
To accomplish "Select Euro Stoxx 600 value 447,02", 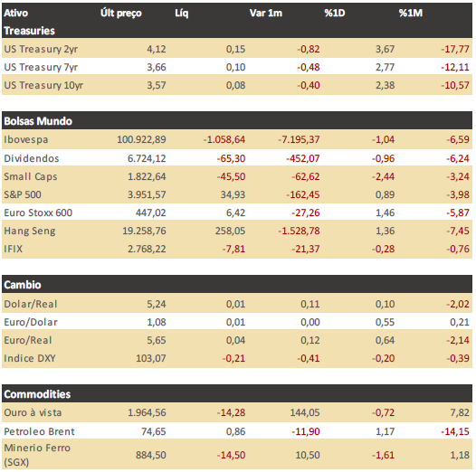I will (x=151, y=212).
